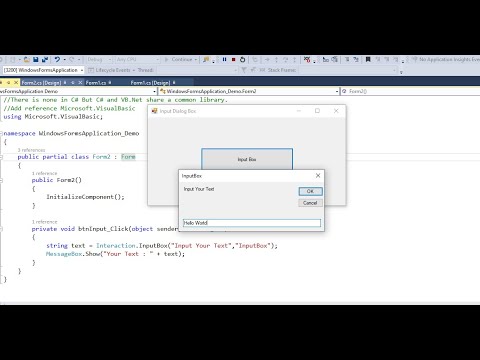Stop debugging with the red square
Image resolution: width=480 pixels, height=360 pixels.
(233, 60)
